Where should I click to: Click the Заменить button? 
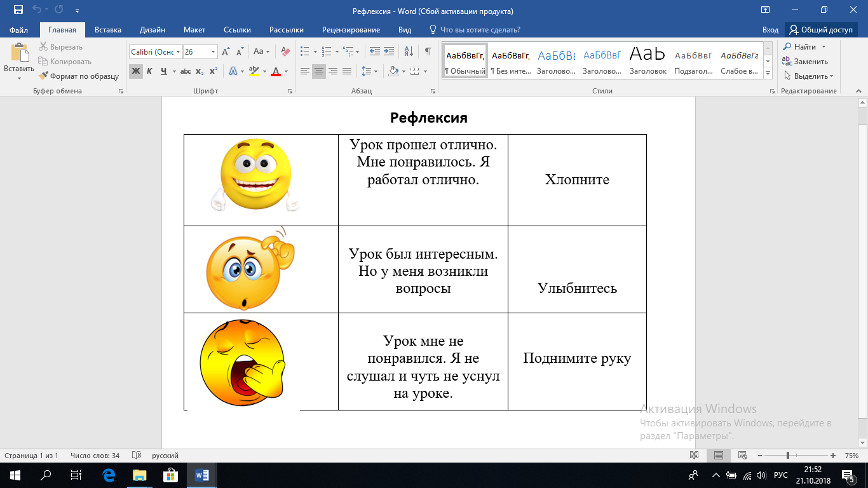805,62
